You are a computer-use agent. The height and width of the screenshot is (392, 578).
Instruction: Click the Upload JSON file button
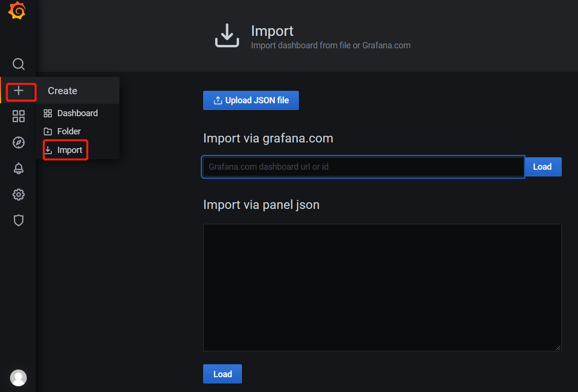coord(251,100)
